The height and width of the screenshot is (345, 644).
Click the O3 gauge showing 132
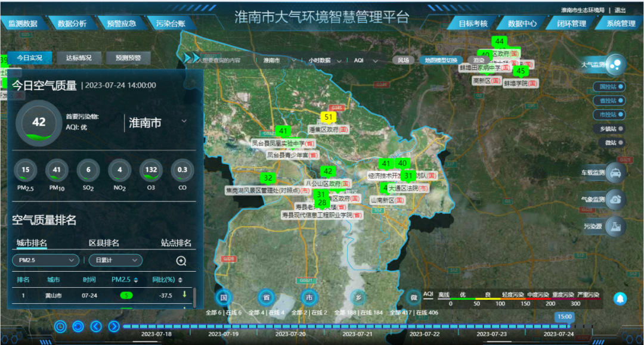[x=151, y=170]
